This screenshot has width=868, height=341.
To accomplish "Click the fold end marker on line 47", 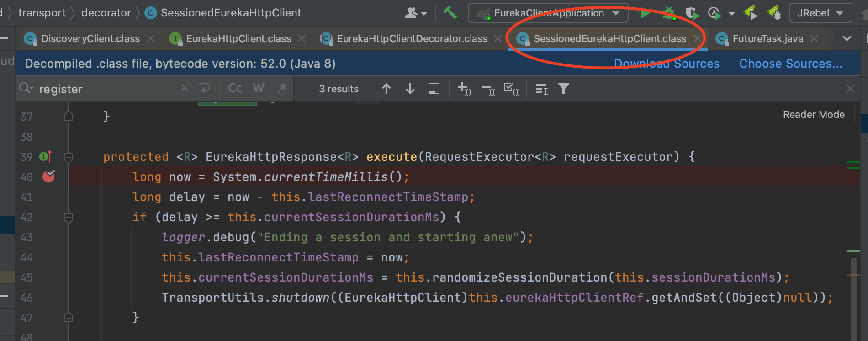I will (x=69, y=317).
